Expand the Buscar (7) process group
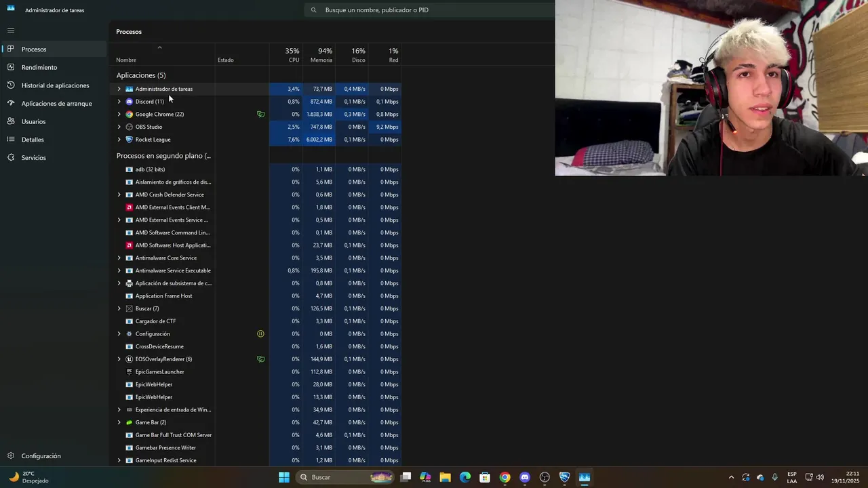The image size is (868, 488). [119, 308]
